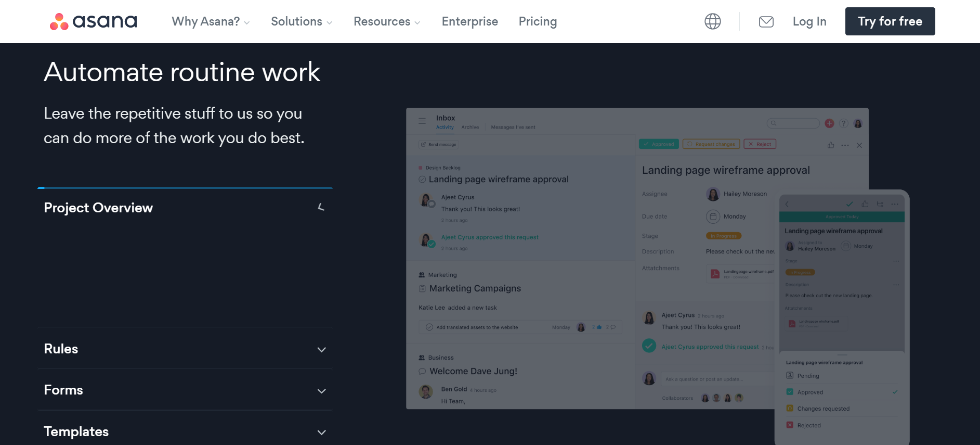
Task: Select the Changes requested option
Action: 842,409
